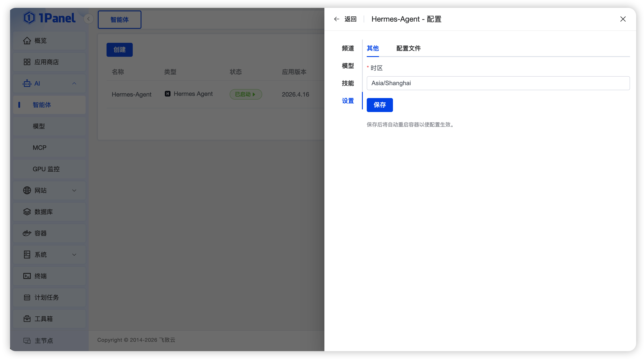Click the version 2026.4.16 cell
The height and width of the screenshot is (359, 644).
tap(296, 94)
